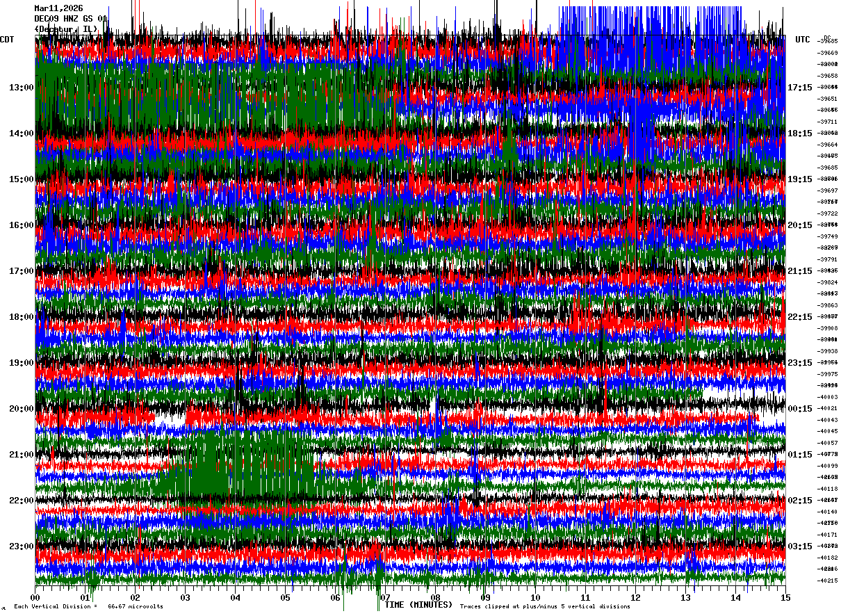
Task: Select the 23:00 CDT time label
Action: click(22, 546)
